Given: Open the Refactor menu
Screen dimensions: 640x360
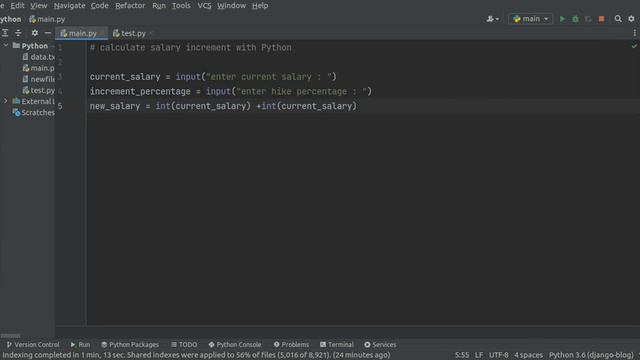Looking at the screenshot, I should pos(130,6).
